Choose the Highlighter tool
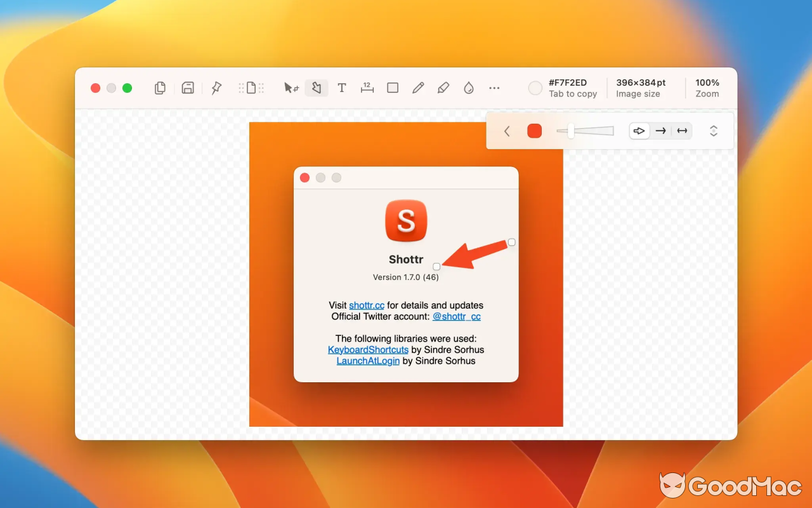Viewport: 812px width, 508px height. 443,88
